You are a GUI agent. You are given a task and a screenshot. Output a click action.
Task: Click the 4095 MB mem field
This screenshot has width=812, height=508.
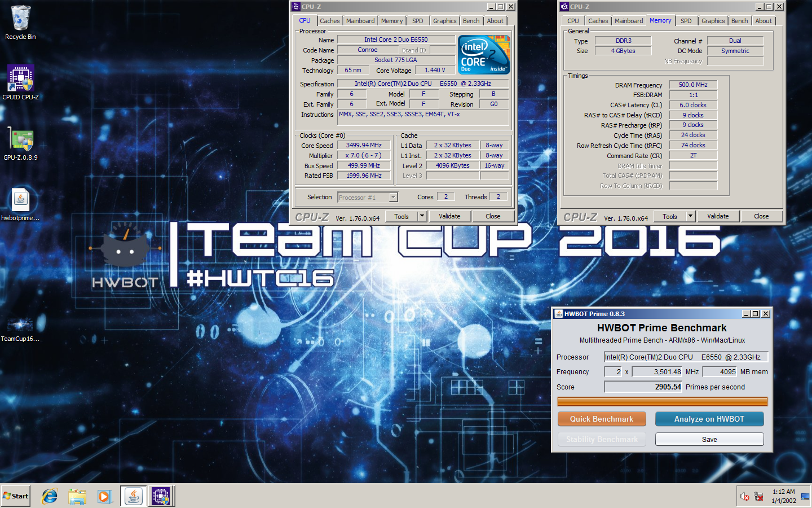(720, 371)
